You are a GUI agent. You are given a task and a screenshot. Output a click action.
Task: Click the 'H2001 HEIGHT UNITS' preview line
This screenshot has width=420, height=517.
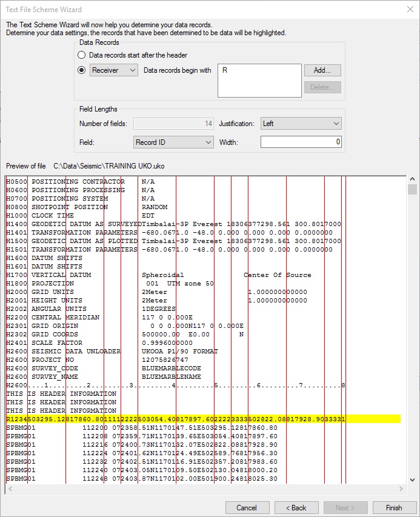156,301
